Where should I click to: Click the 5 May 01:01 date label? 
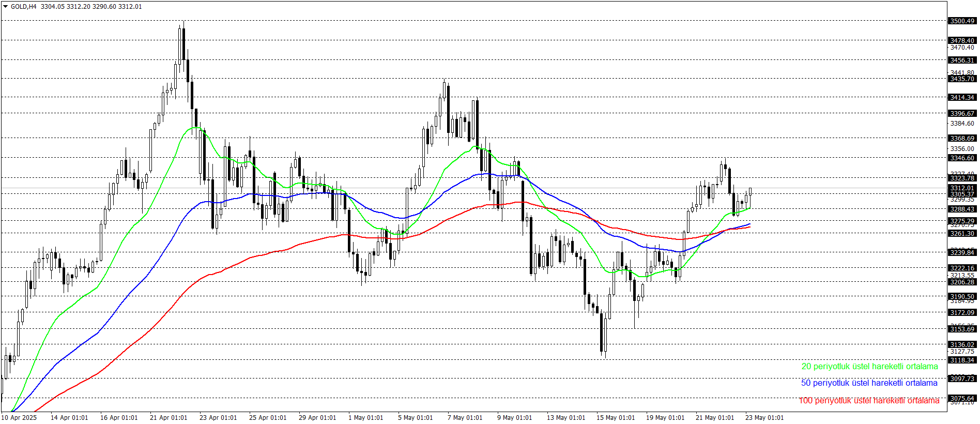tap(416, 418)
